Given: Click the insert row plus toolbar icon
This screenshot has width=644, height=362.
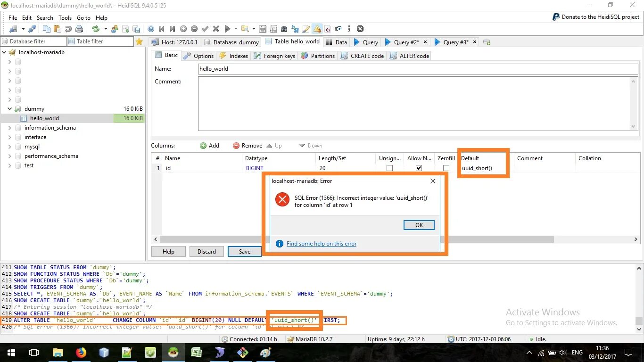Looking at the screenshot, I should (183, 29).
